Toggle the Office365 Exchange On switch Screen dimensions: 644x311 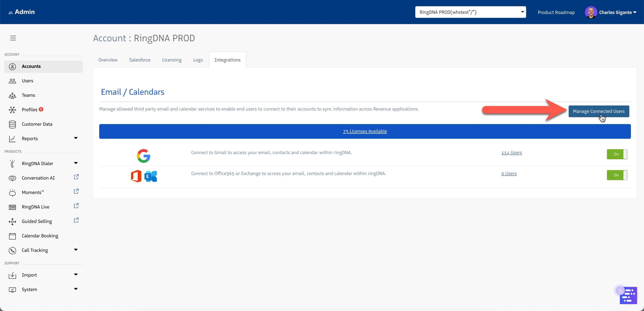tap(617, 175)
